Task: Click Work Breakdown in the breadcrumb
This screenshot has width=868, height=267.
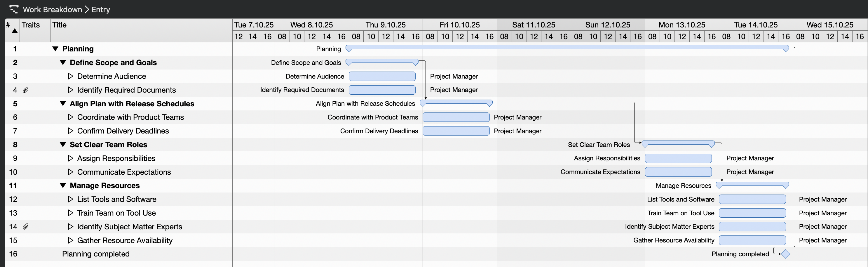Action: (x=52, y=9)
